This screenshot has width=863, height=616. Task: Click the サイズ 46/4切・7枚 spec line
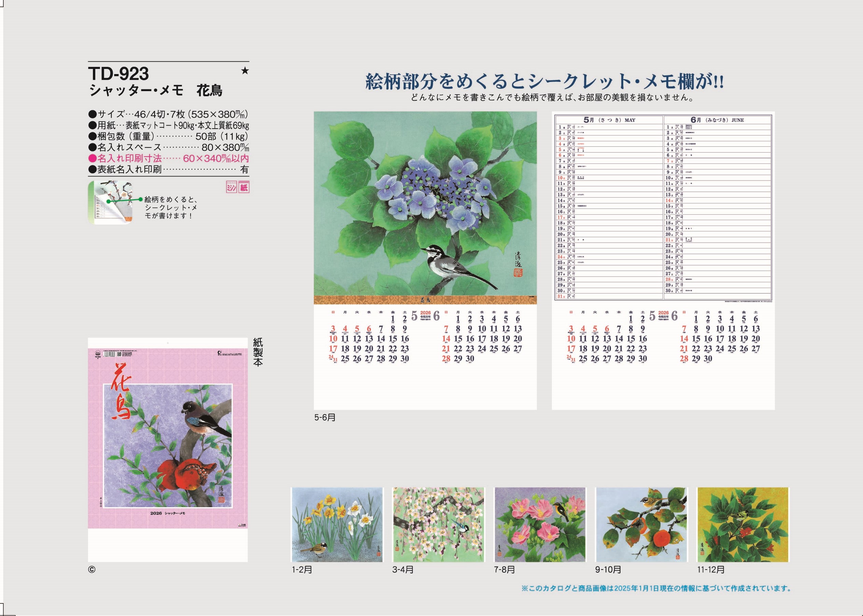[168, 114]
